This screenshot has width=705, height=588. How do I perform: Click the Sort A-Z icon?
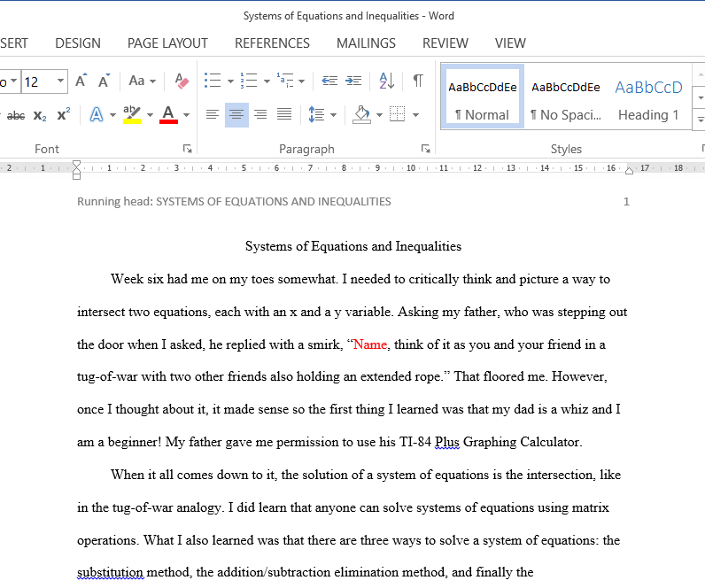[387, 81]
